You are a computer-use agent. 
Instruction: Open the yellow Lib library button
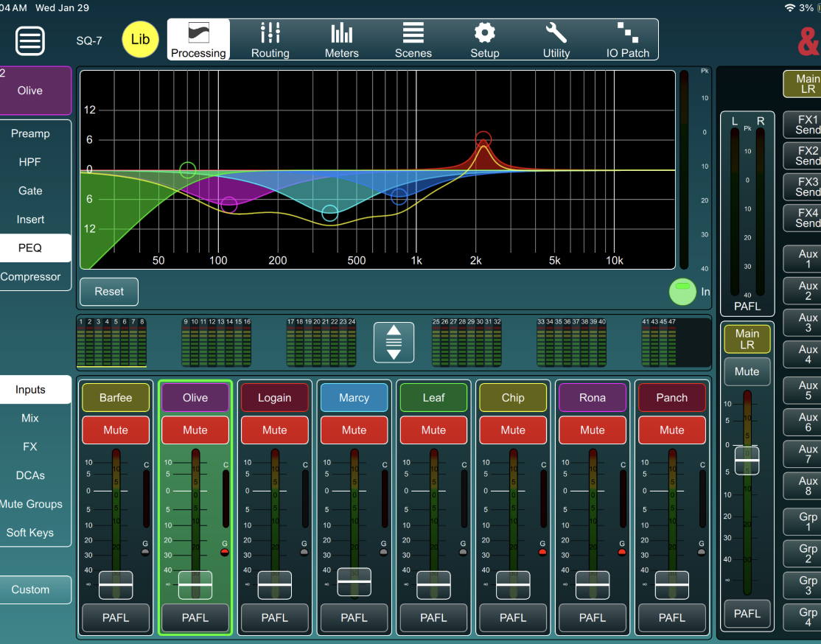(x=140, y=39)
